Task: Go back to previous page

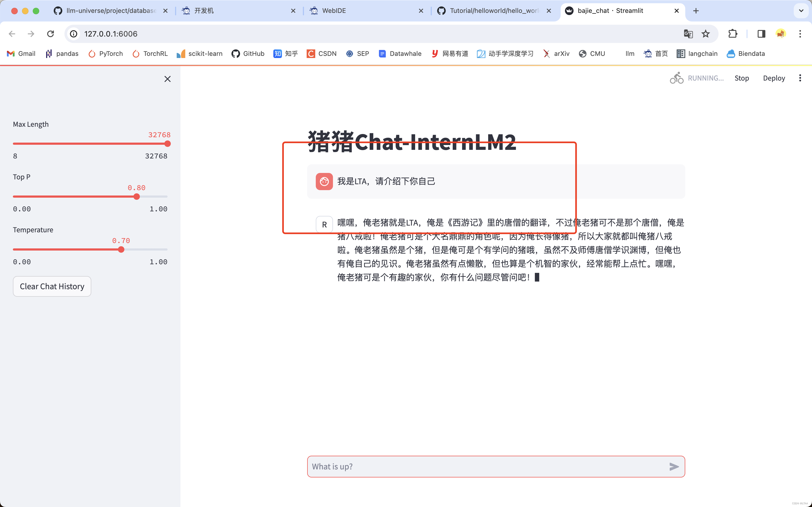Action: point(12,34)
